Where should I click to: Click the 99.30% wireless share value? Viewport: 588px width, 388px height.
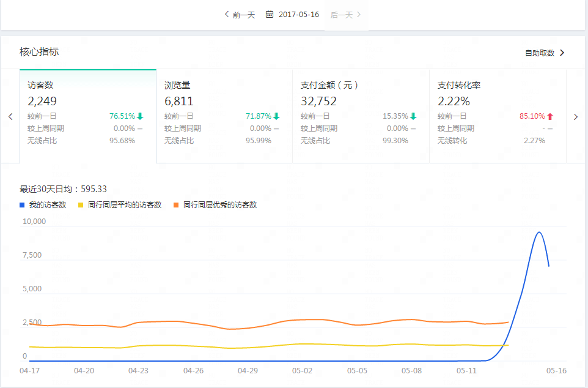click(395, 141)
